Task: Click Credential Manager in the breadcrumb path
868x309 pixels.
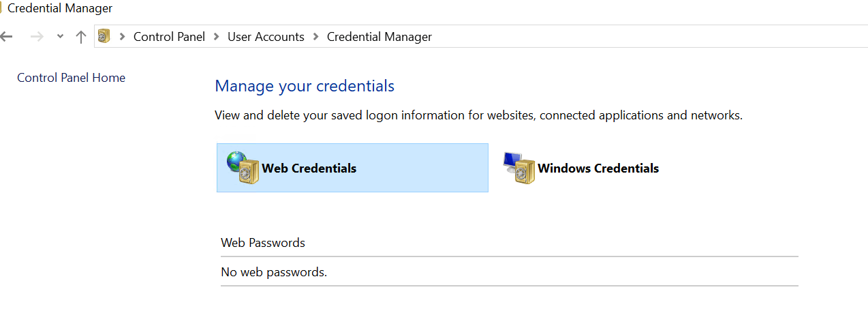Action: click(379, 37)
